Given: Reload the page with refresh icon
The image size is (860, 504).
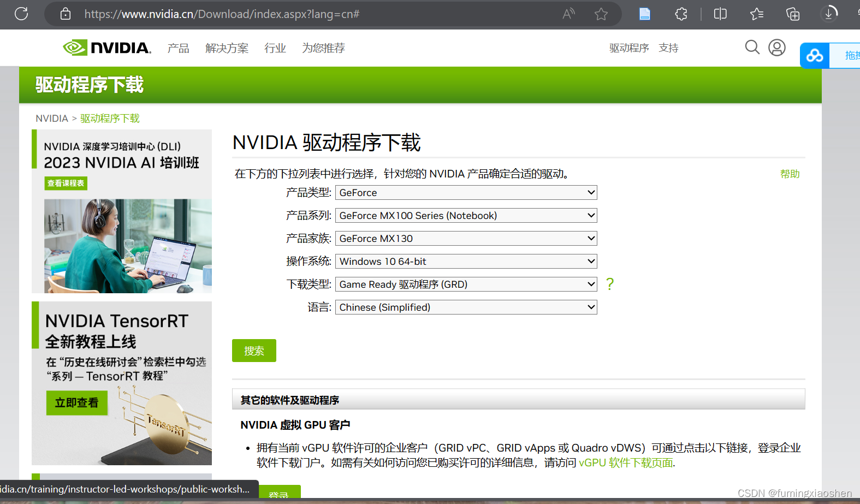Looking at the screenshot, I should (21, 14).
